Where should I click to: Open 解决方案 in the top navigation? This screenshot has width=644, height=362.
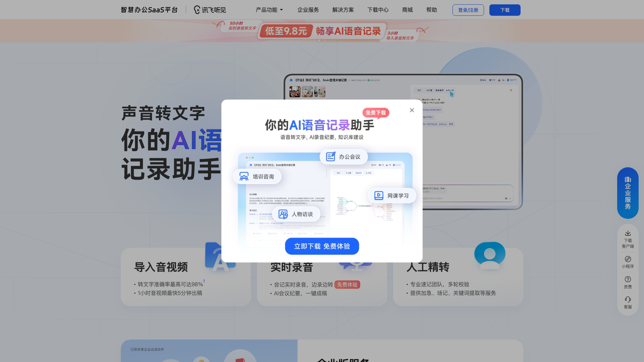343,10
